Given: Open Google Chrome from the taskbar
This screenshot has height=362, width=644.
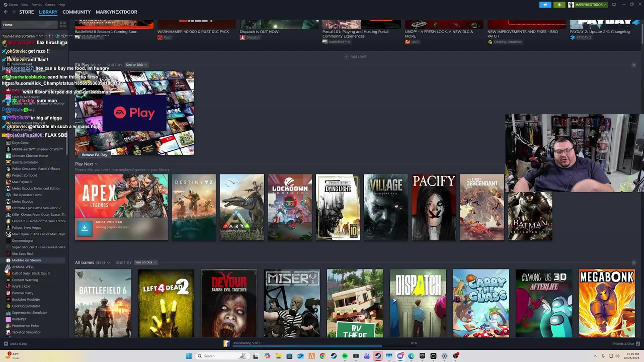Looking at the screenshot, I should pos(323,356).
